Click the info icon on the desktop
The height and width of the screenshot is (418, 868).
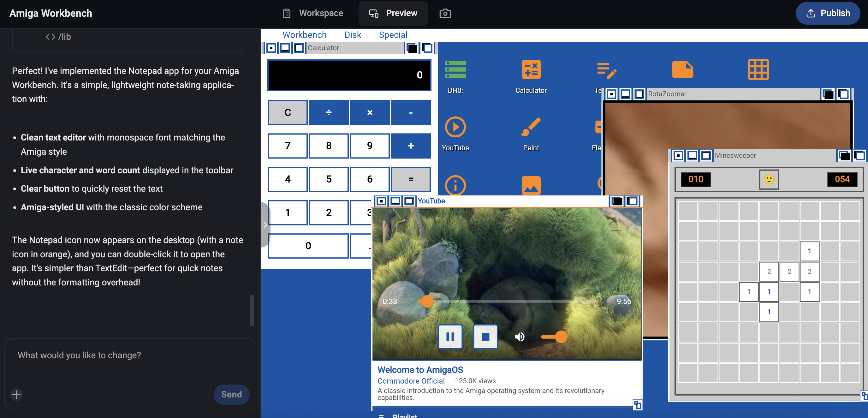point(455,185)
